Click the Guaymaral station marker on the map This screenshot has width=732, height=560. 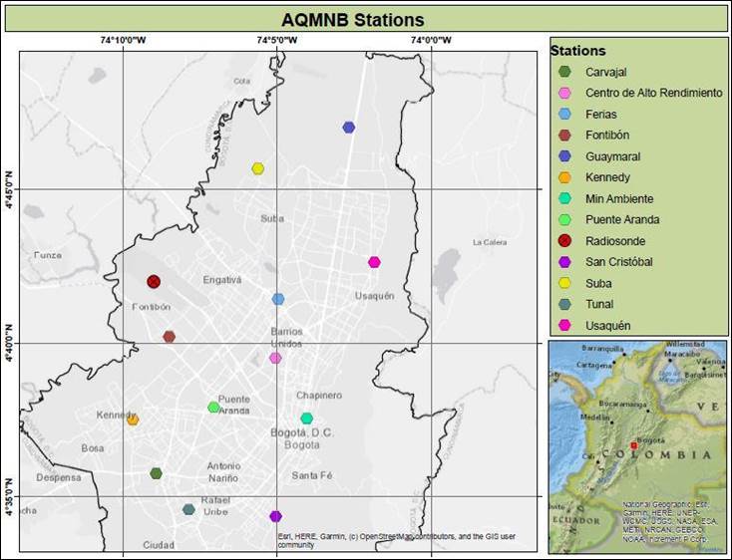[348, 128]
